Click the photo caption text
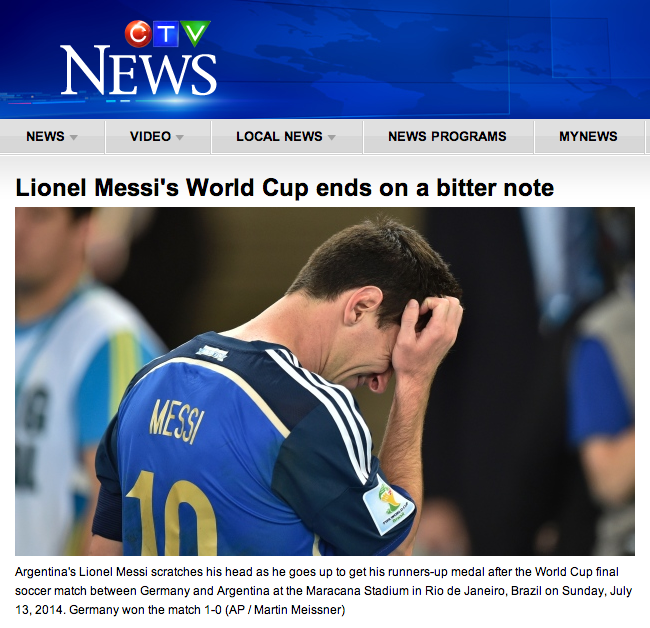Viewport: 650px width, 628px height. (323, 591)
